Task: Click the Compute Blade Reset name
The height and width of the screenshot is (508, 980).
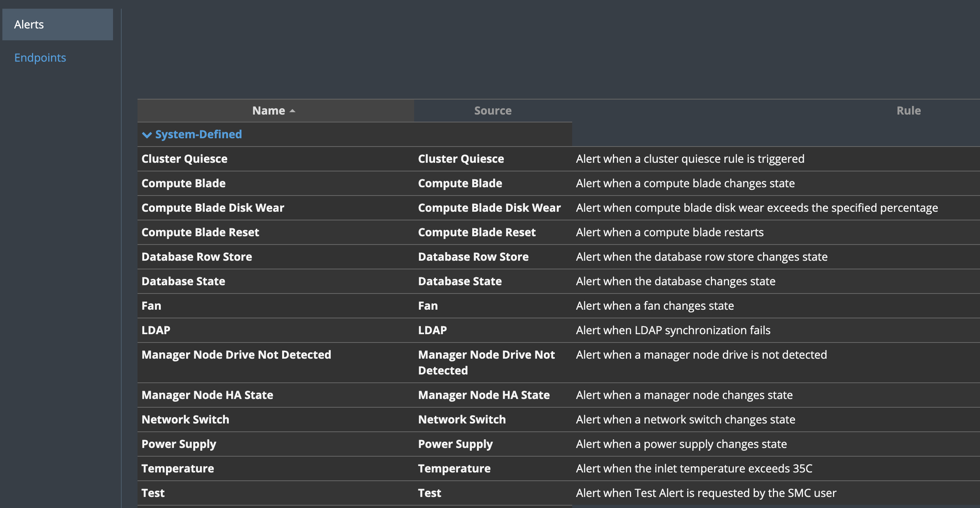Action: (x=200, y=232)
